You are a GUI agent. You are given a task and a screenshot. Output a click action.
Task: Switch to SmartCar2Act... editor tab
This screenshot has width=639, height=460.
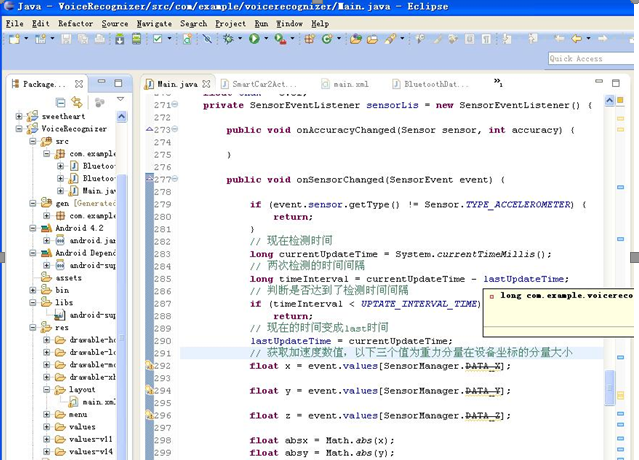[259, 84]
